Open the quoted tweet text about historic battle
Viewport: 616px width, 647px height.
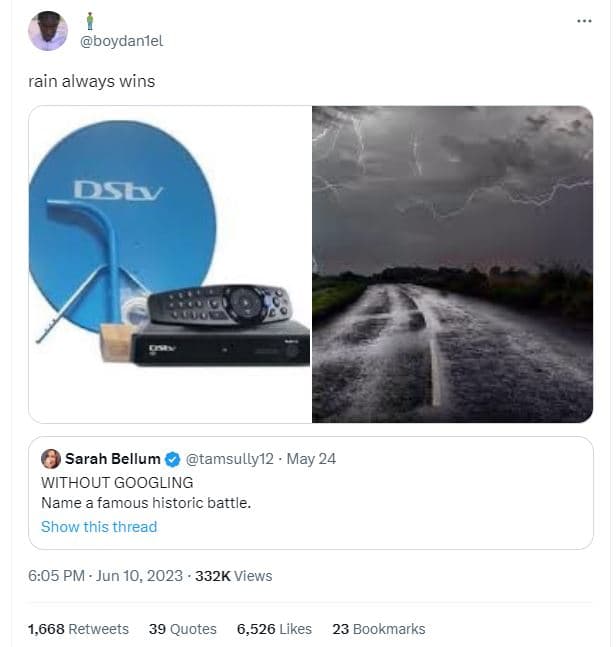pyautogui.click(x=145, y=502)
